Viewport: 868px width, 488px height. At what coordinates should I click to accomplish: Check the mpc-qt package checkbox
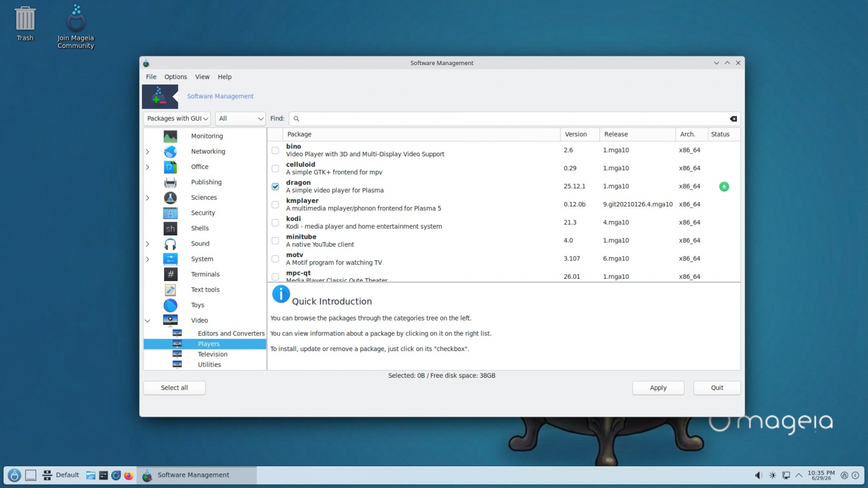[275, 277]
